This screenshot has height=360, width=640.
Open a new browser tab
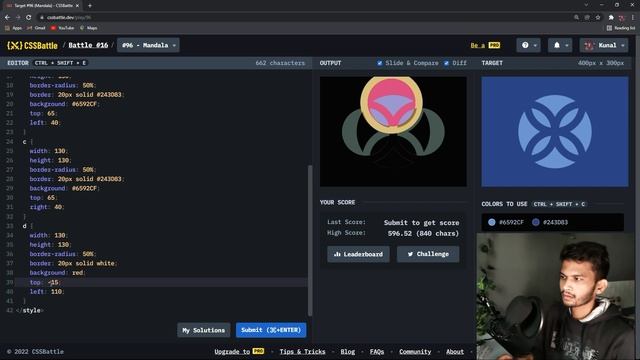click(90, 6)
